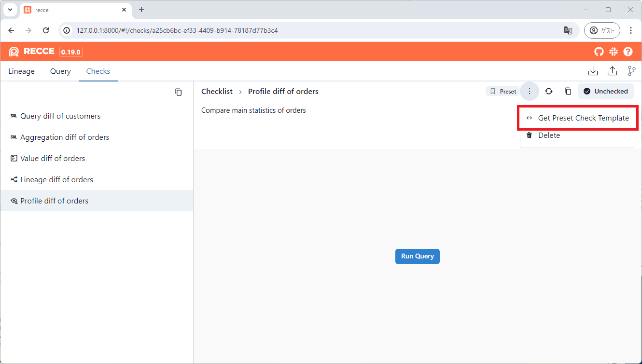Screen dimensions: 642x364
Task: Select Profile diff of orders check
Action: pyautogui.click(x=97, y=201)
